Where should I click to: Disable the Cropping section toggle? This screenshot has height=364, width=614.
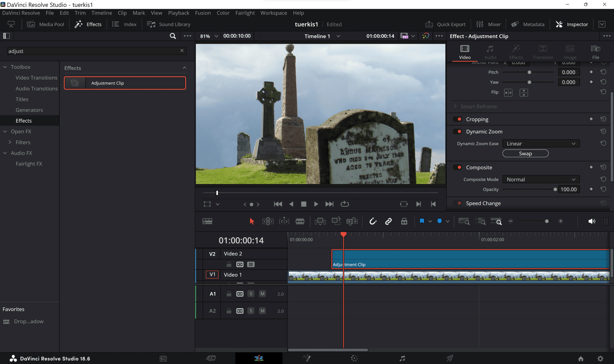point(458,119)
